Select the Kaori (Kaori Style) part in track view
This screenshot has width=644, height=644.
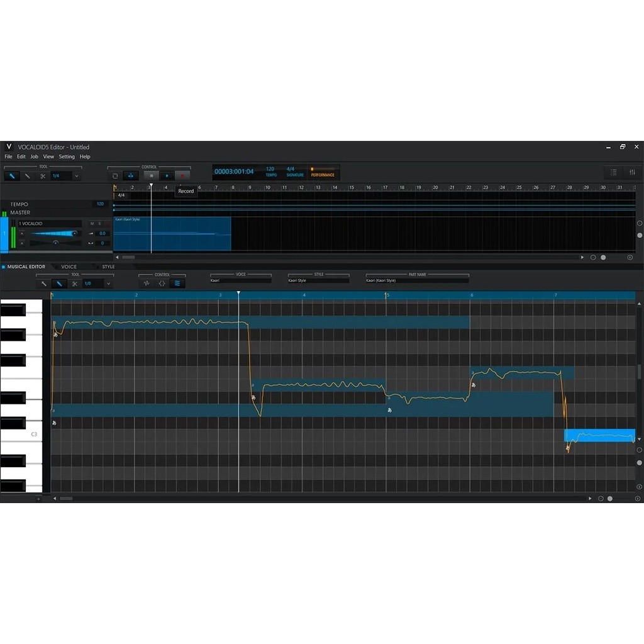[x=172, y=234]
